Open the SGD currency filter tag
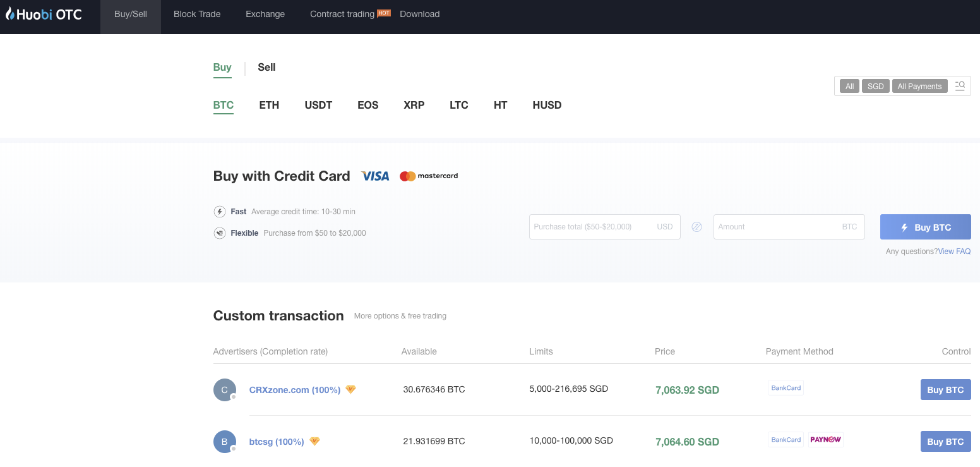This screenshot has width=980, height=467. click(876, 87)
